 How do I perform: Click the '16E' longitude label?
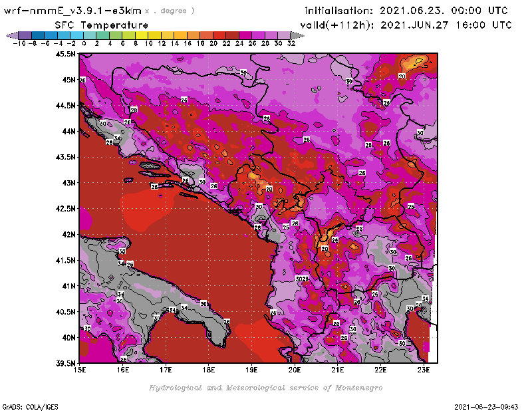click(122, 370)
